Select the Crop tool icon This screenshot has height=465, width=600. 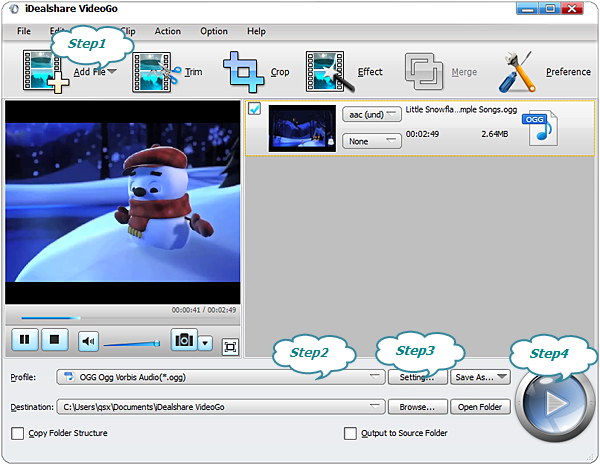(x=244, y=72)
